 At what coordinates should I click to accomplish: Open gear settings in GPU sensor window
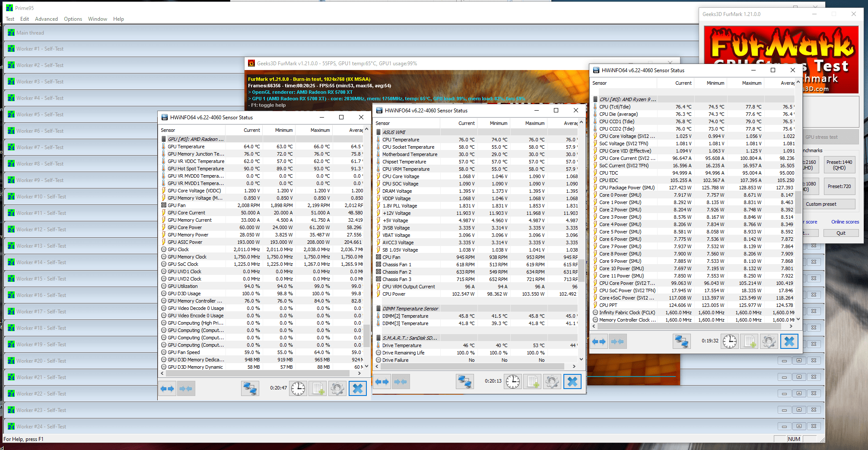337,389
